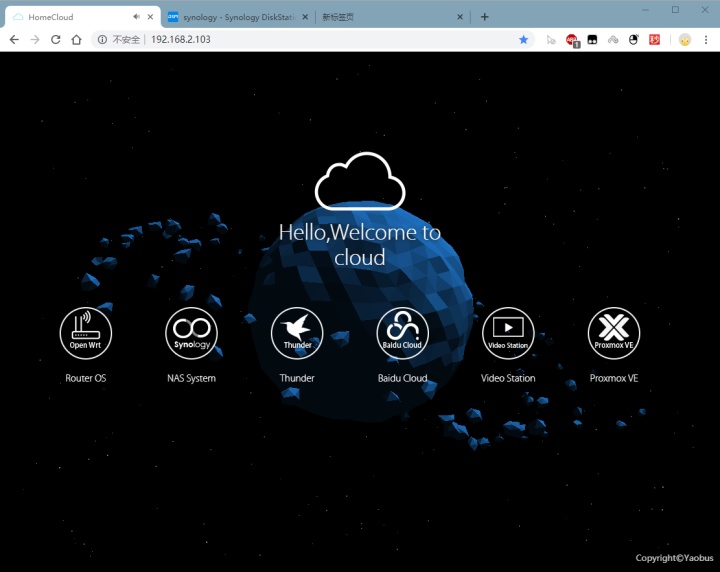Open the Synology circle icon
Screen dimensions: 720x572
[191, 333]
